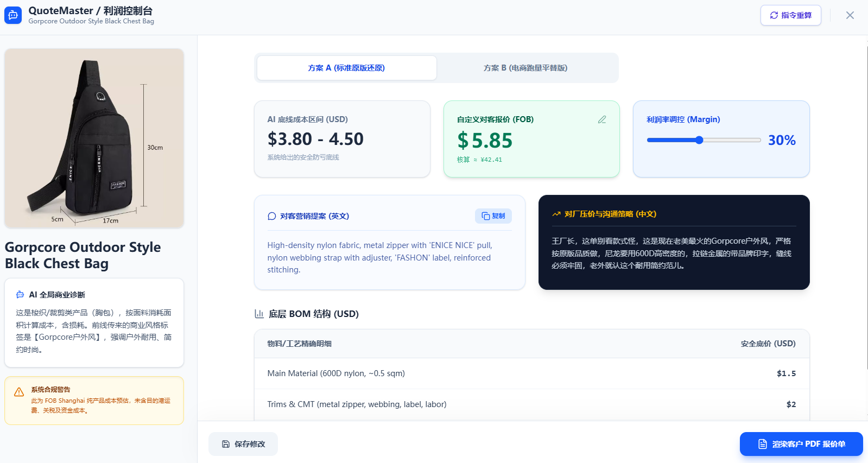Click the floppy disk icon in 保存修改
The height and width of the screenshot is (463, 868).
226,444
